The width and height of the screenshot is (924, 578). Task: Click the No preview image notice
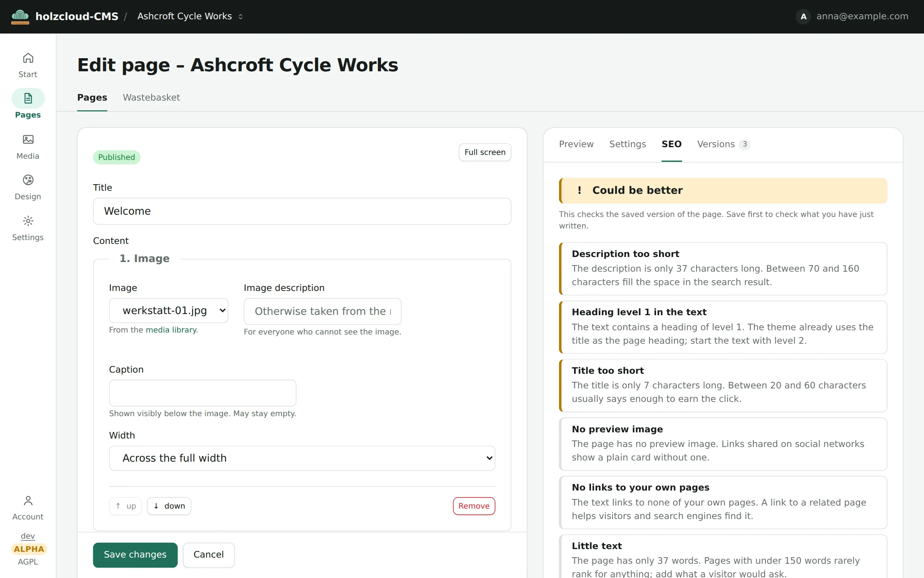pyautogui.click(x=723, y=444)
